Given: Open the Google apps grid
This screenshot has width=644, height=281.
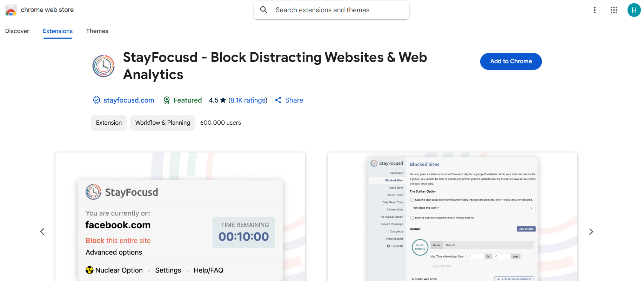Looking at the screenshot, I should [614, 10].
